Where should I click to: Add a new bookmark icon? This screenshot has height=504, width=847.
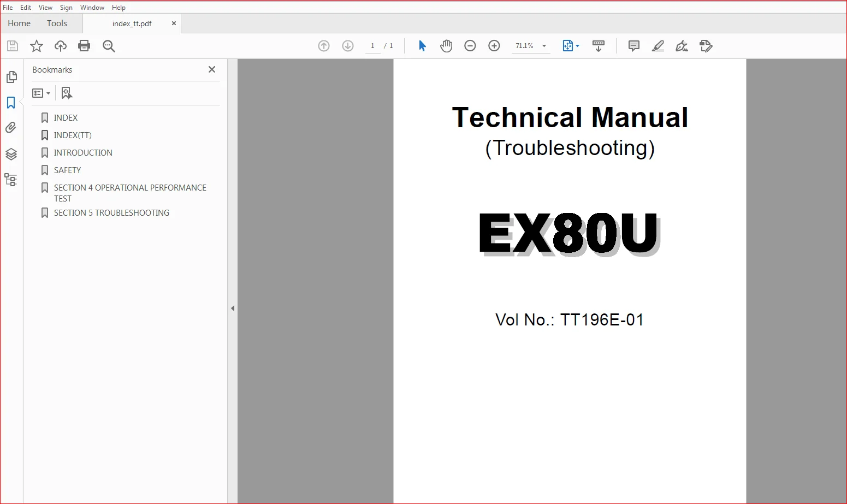pyautogui.click(x=67, y=93)
